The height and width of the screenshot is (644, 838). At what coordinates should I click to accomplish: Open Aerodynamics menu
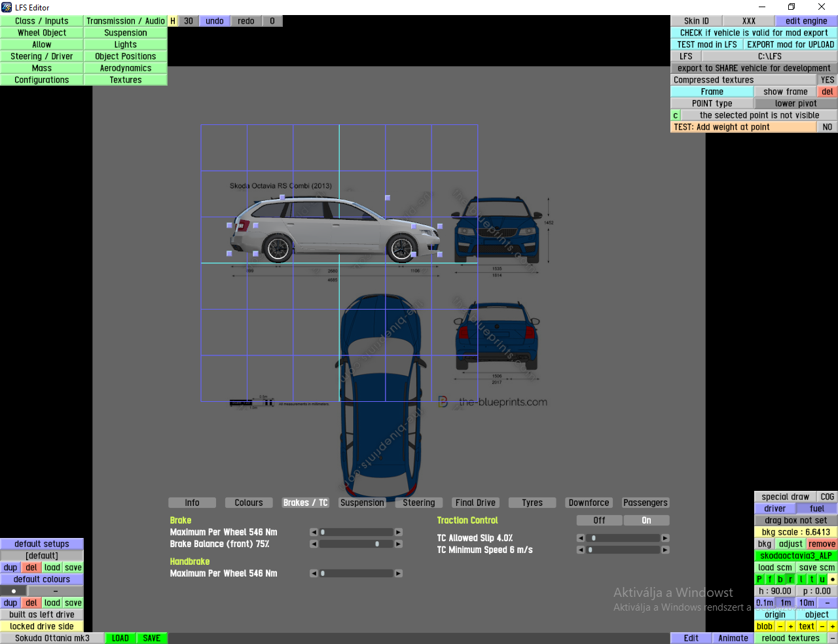tap(126, 68)
